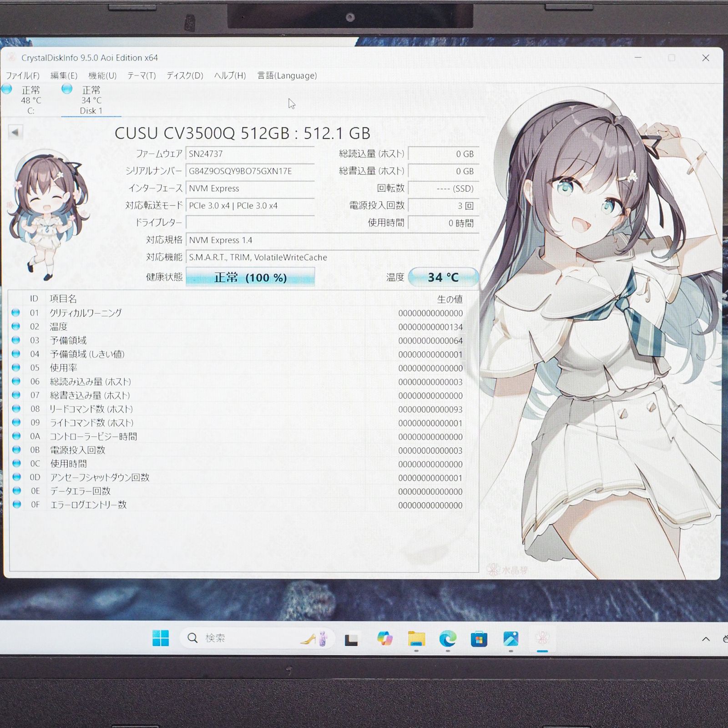The height and width of the screenshot is (728, 728).
Task: Click the 生の値 column header
Action: point(450,299)
